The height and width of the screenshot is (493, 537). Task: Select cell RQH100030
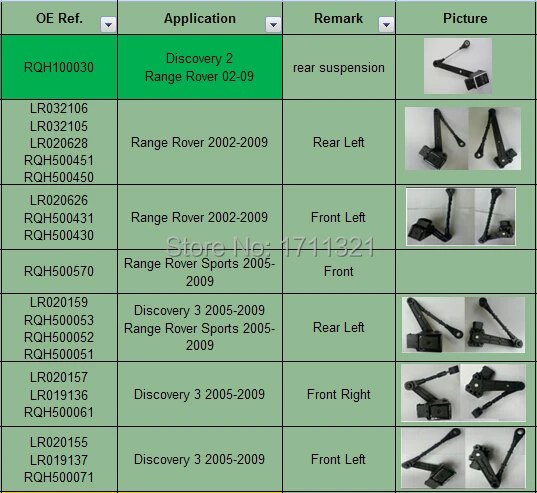[x=59, y=67]
